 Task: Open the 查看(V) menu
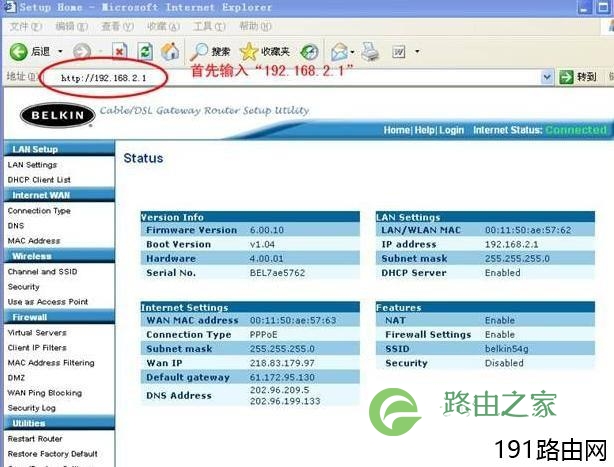coord(117,26)
